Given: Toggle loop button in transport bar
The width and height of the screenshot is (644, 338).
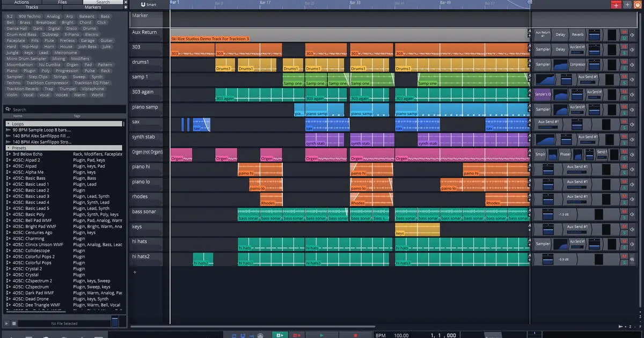Looking at the screenshot, I should point(234,335).
